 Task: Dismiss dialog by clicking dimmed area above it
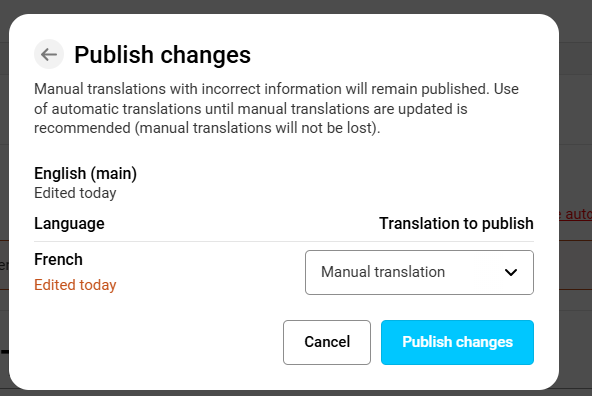[x=296, y=6]
